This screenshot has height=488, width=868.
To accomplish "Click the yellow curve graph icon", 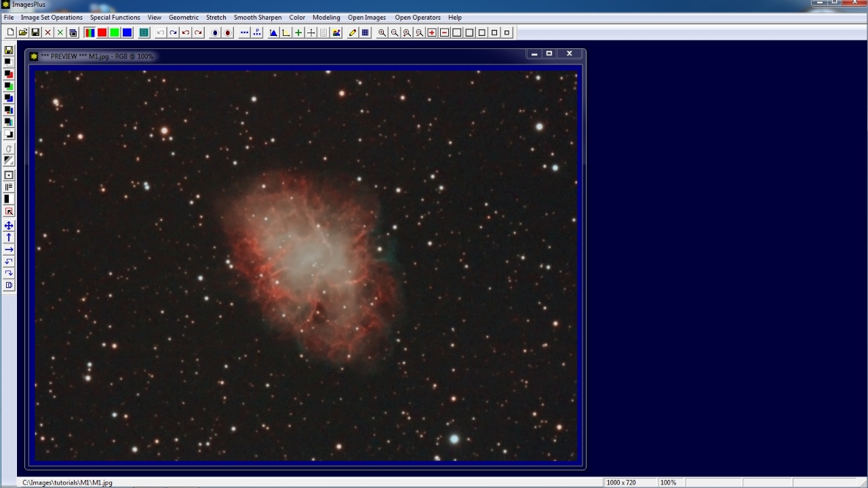I will tap(286, 33).
